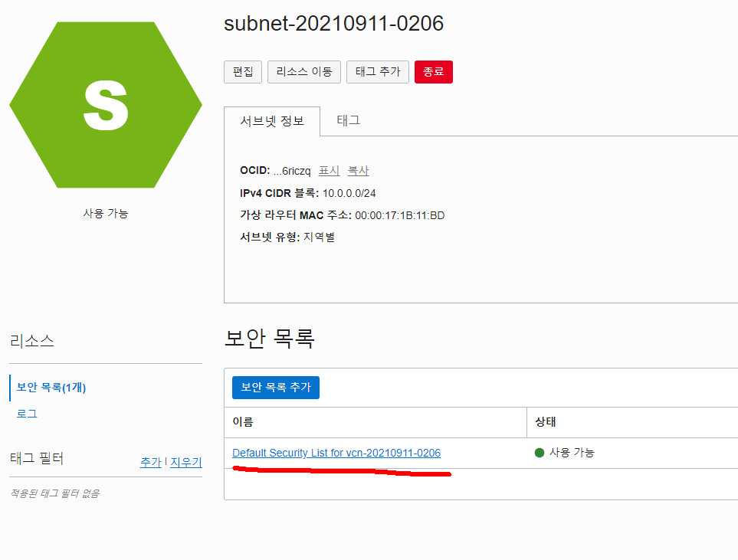738x560 pixels.
Task: Click the 이름 column header
Action: point(243,422)
